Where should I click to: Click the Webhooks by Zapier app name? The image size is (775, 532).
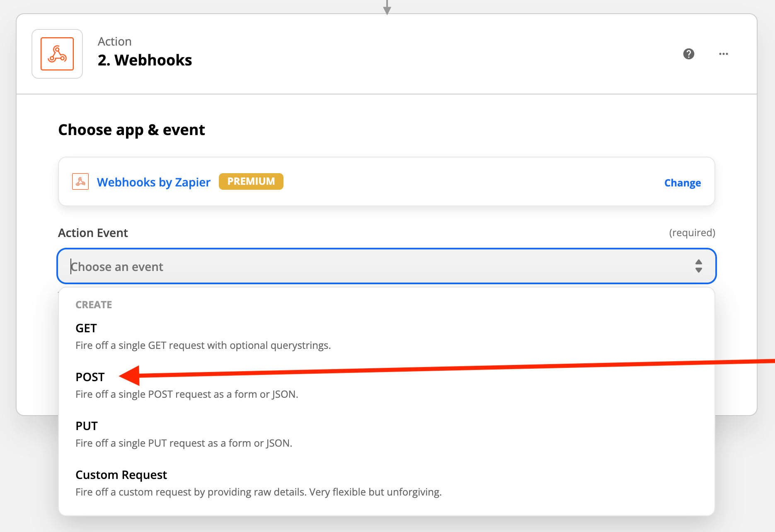[153, 182]
